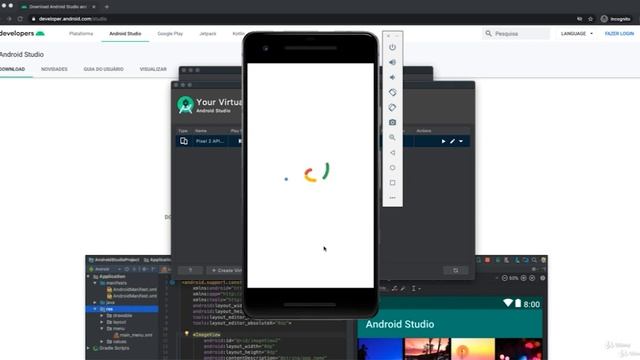Viewport: 640px width, 360px height.
Task: Open the Jetpack nav item
Action: tap(208, 33)
